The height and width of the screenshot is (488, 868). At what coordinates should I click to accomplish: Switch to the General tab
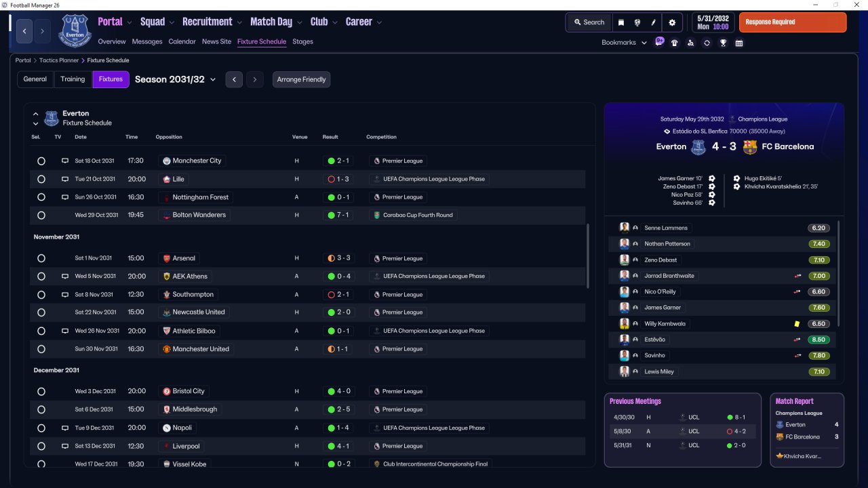pos(35,79)
